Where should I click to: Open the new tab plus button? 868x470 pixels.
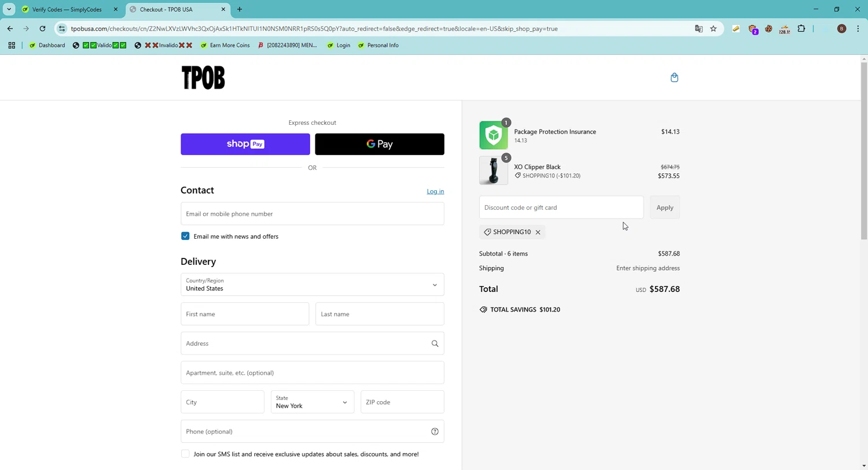pos(240,9)
